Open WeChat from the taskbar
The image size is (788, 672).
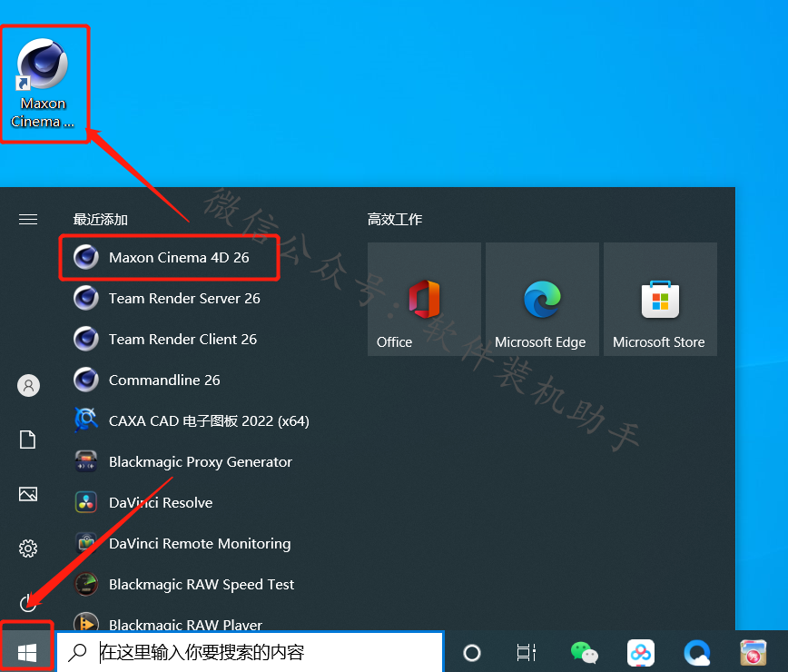pyautogui.click(x=584, y=652)
